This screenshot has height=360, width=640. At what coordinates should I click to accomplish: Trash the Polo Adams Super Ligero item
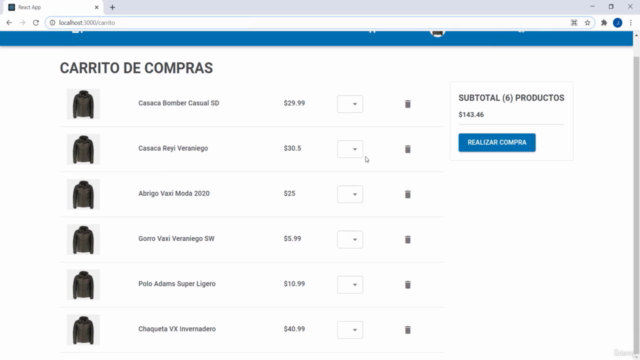click(x=407, y=284)
